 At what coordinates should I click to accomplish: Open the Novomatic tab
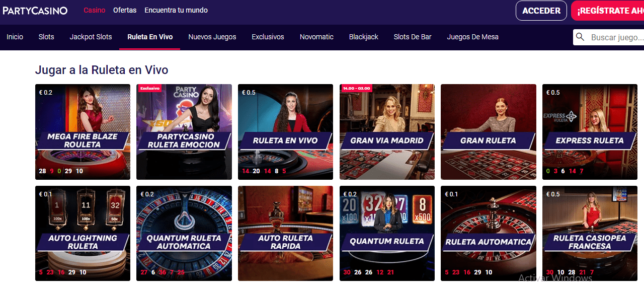[x=316, y=37]
